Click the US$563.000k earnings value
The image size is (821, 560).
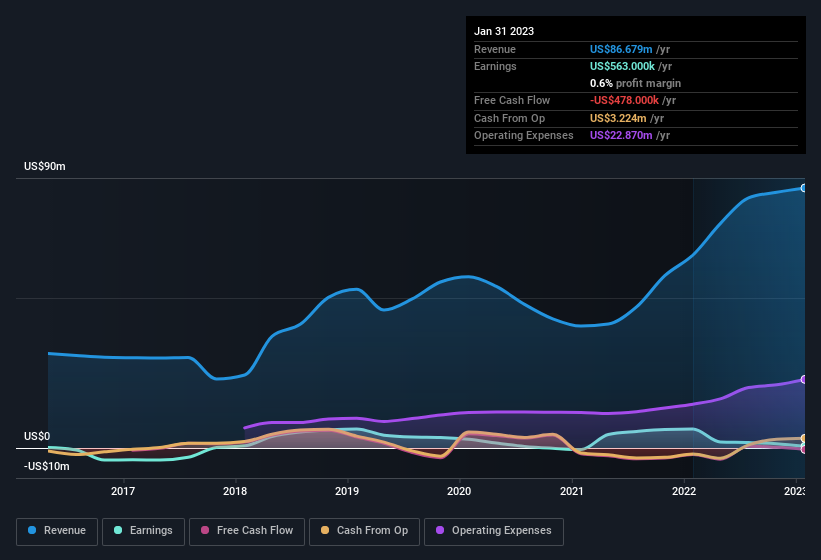coord(622,66)
